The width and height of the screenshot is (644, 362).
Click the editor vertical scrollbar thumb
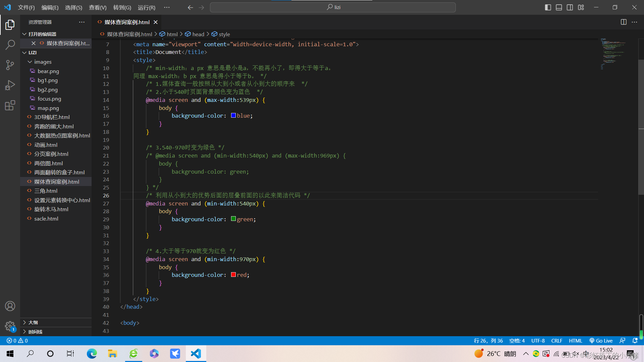pyautogui.click(x=641, y=127)
